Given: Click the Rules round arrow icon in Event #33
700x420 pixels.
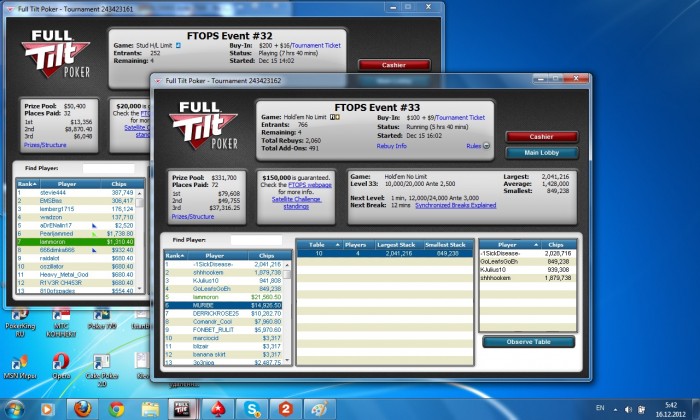Looking at the screenshot, I should [x=486, y=146].
